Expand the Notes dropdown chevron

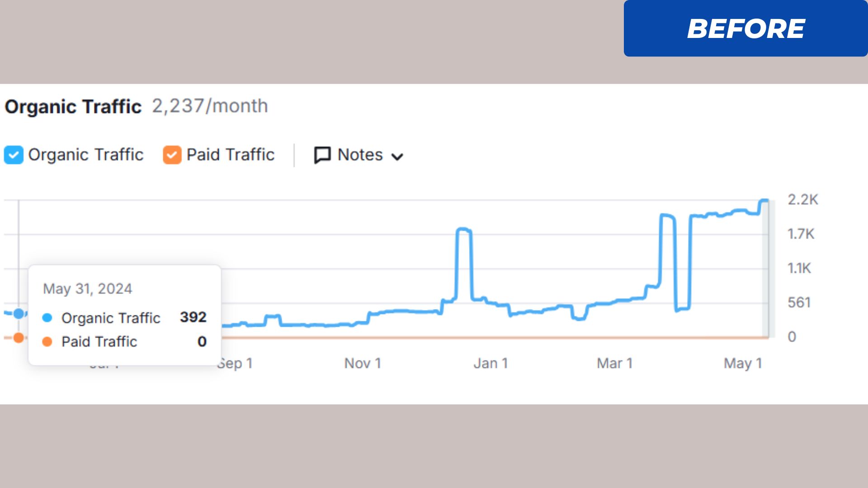point(397,157)
